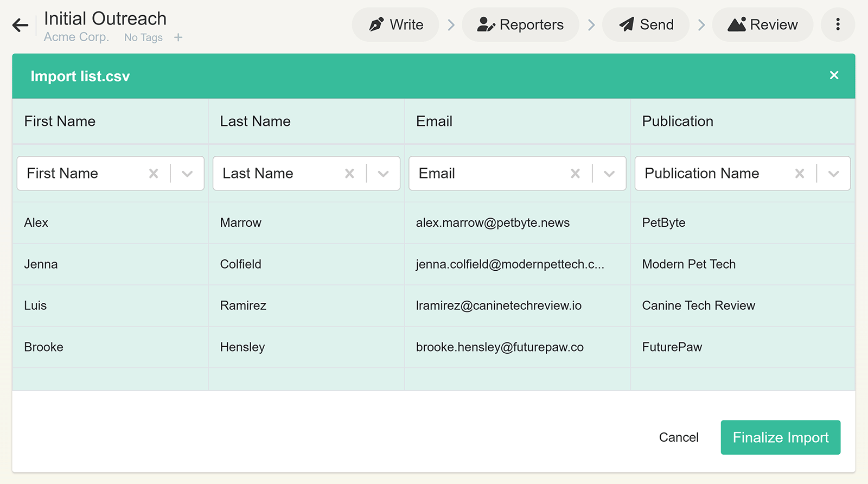
Task: Click the brooke.hensley@futurepaw.co email cell
Action: 518,347
